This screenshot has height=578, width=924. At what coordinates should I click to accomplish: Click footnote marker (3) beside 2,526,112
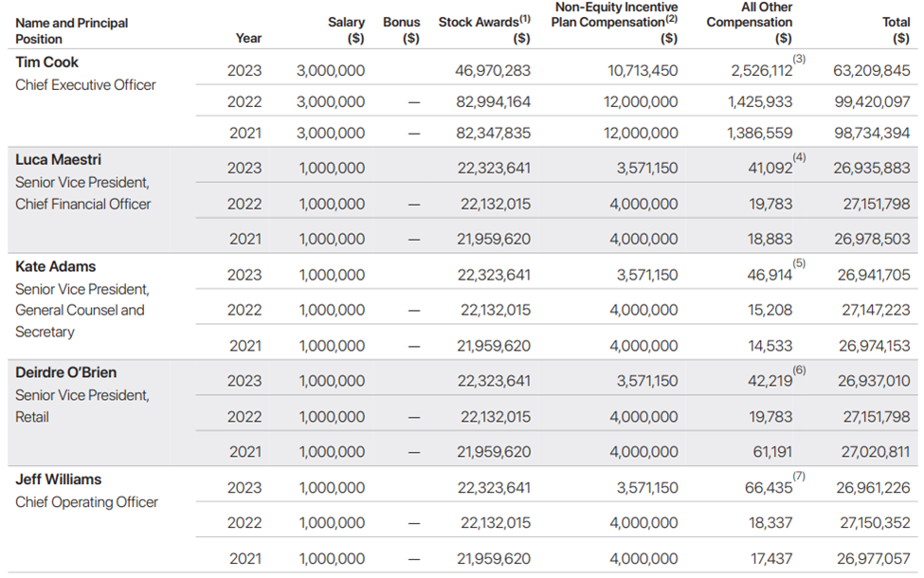(x=799, y=59)
